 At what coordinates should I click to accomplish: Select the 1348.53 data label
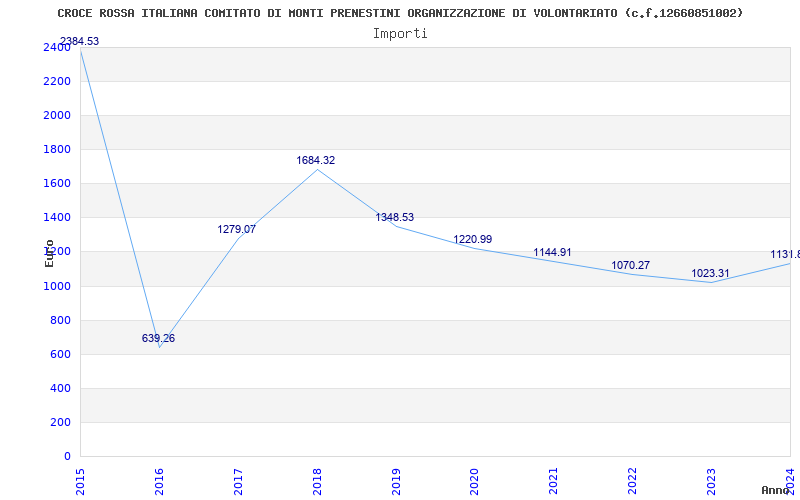click(x=395, y=217)
